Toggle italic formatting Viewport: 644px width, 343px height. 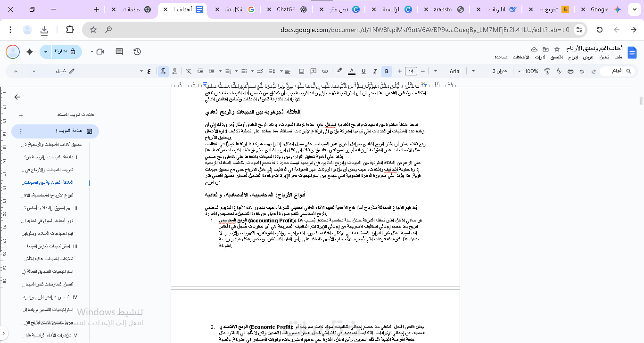[375, 71]
